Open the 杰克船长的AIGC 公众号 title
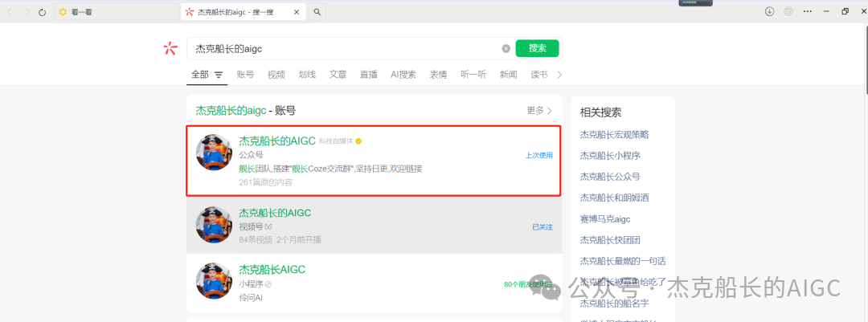 point(277,141)
